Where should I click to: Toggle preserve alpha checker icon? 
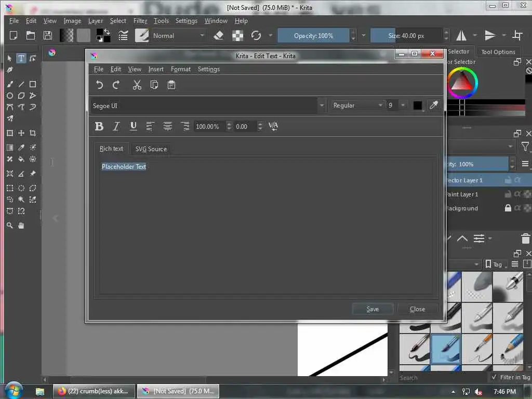[237, 35]
